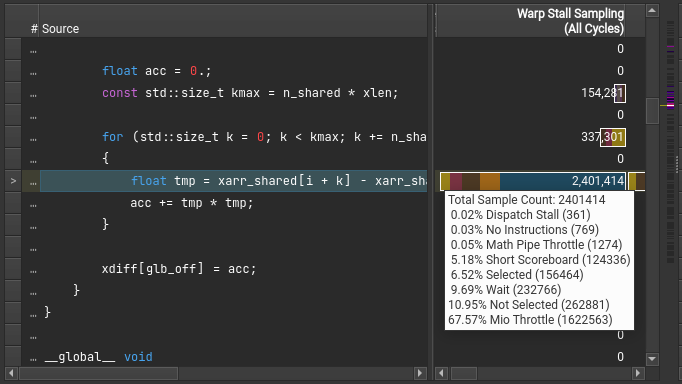This screenshot has width=682, height=384.
Task: Click the 337,301 stall sample value
Action: click(603, 137)
